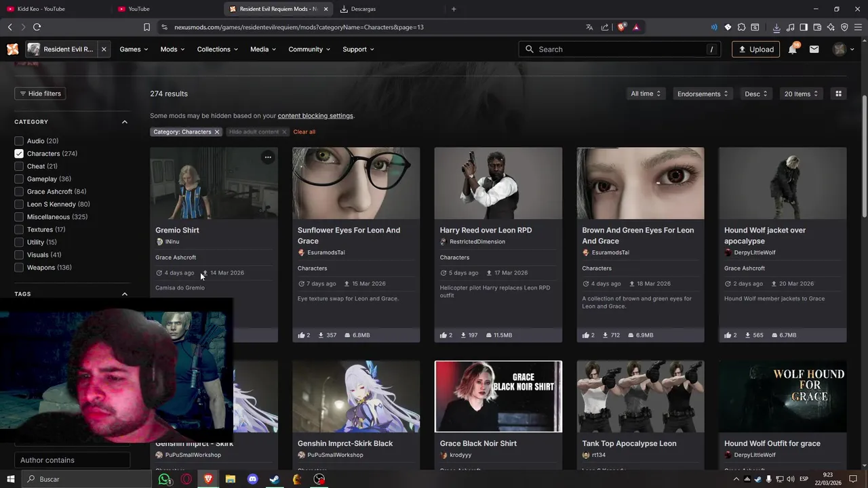Tick the Miscellaneous category checkbox
The width and height of the screenshot is (868, 488).
click(x=19, y=217)
